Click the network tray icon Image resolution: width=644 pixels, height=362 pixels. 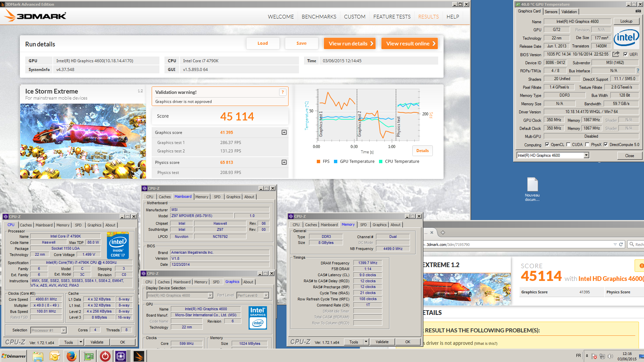[x=602, y=356]
